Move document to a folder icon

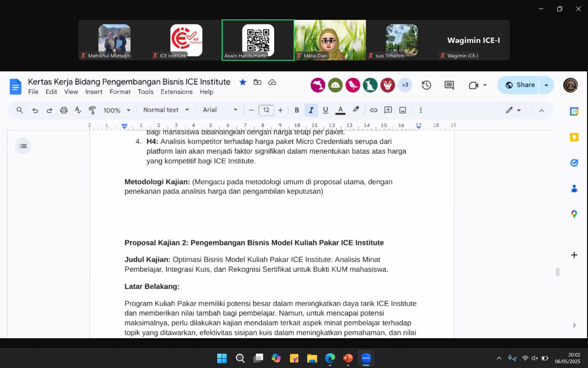click(257, 82)
